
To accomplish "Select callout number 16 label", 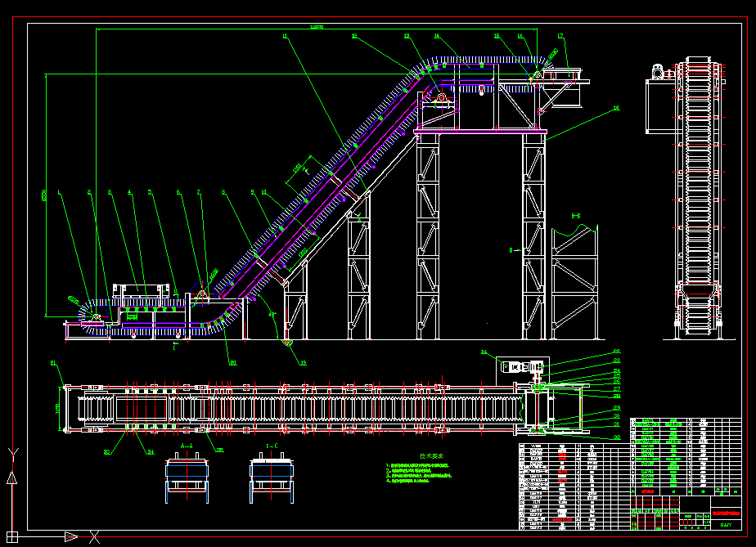I will (520, 36).
